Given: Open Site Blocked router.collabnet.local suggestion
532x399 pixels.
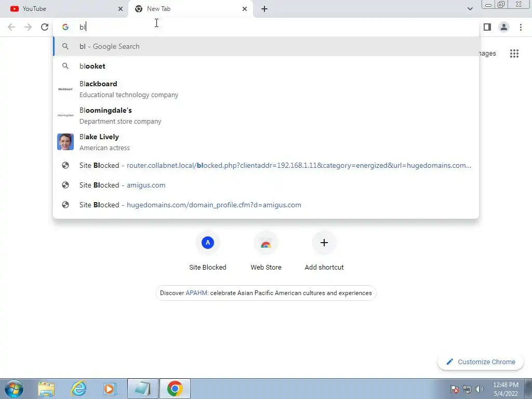Looking at the screenshot, I should point(266,166).
